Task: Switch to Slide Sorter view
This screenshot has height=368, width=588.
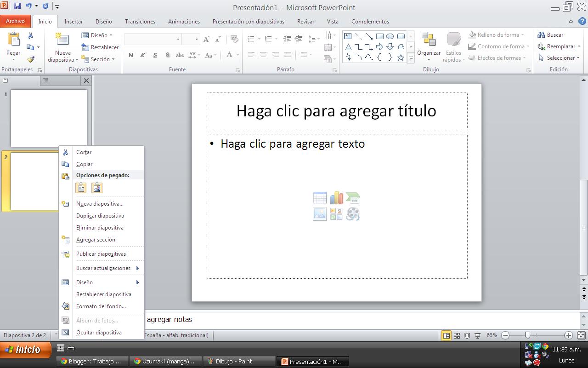Action: point(456,335)
